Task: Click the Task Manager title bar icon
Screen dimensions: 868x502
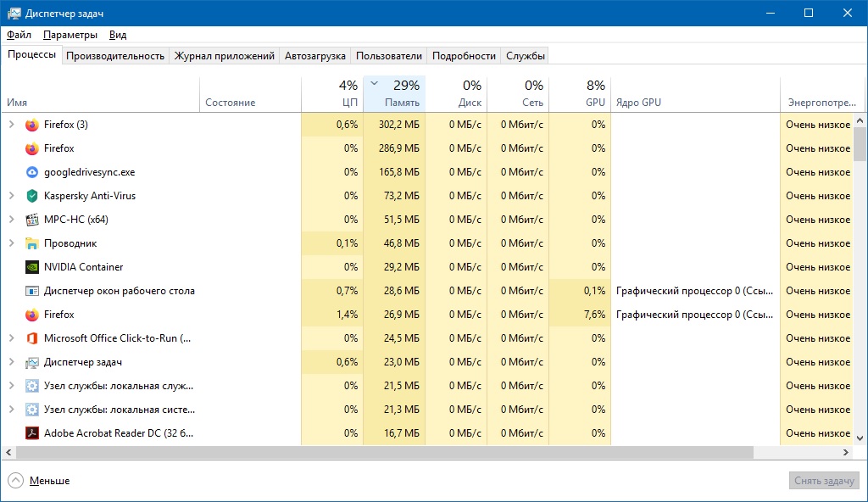Action: coord(14,13)
